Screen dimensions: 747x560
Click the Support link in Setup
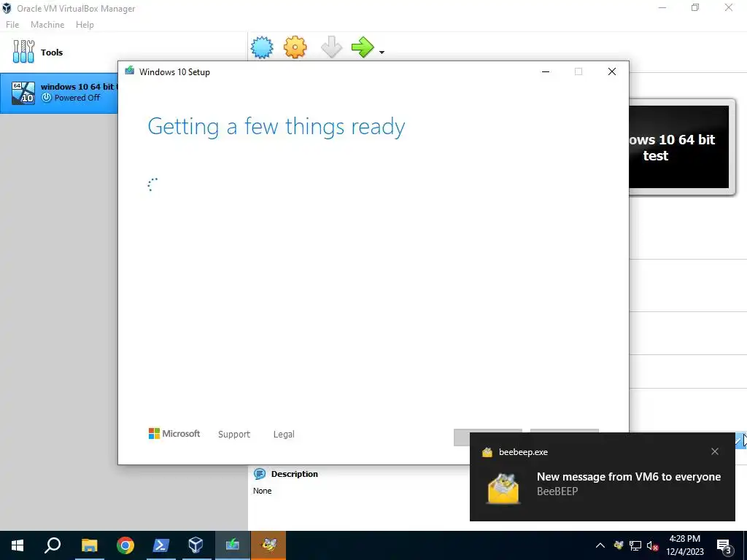point(234,435)
